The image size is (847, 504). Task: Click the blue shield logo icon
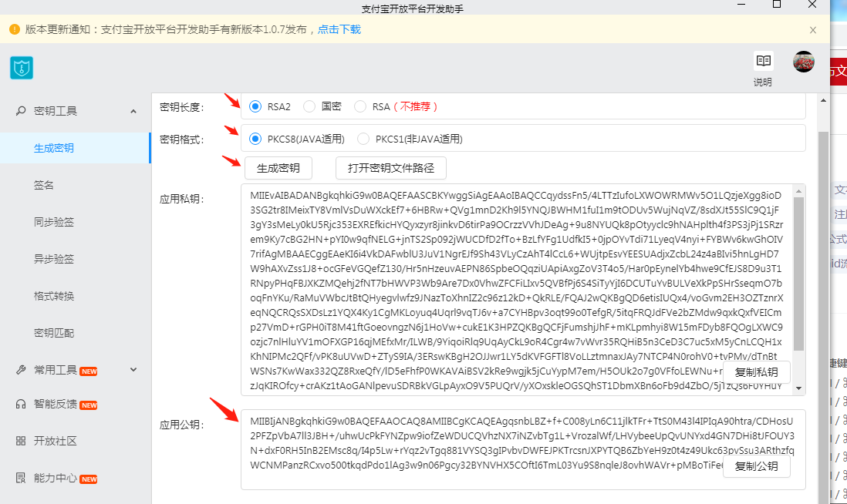(x=22, y=68)
